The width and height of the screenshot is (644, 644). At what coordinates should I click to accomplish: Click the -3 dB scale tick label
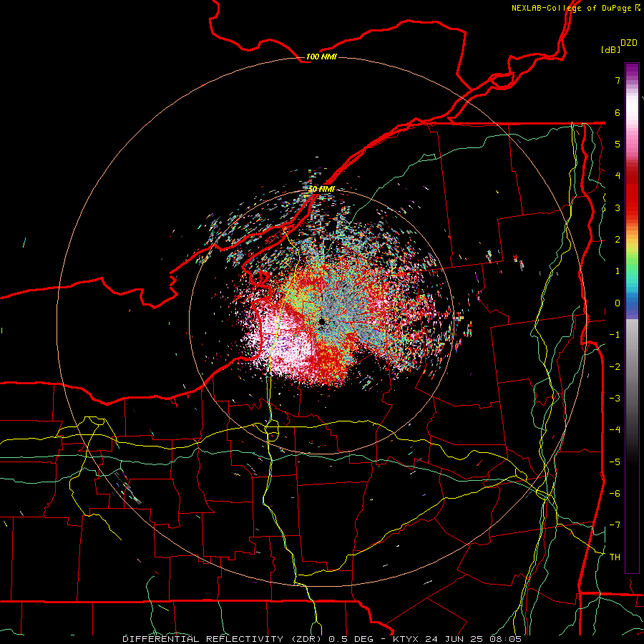point(615,399)
